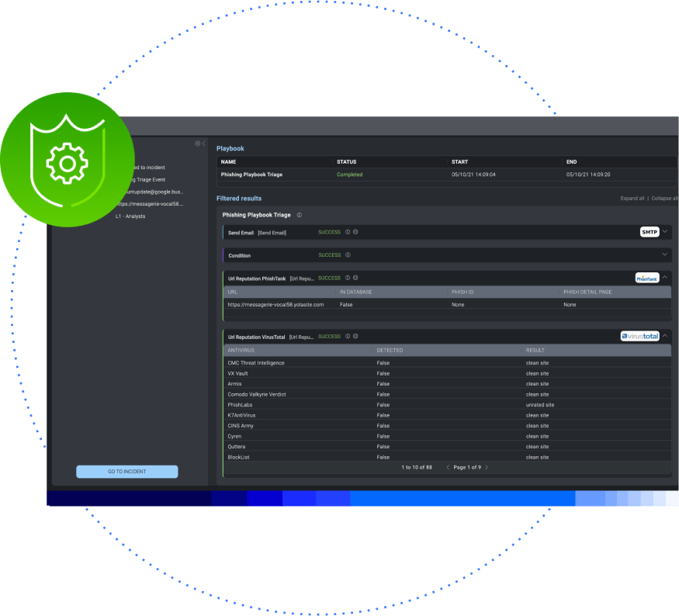The image size is (679, 616).
Task: Click second circular icon on Url Reputation VirusTotal row
Action: tap(355, 337)
